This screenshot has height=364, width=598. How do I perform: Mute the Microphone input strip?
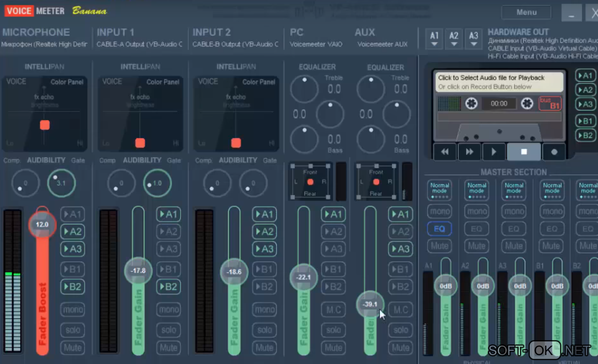(73, 348)
